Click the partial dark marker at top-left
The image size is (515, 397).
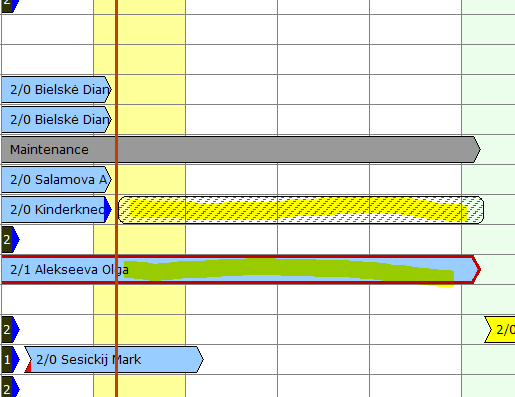pos(9,6)
